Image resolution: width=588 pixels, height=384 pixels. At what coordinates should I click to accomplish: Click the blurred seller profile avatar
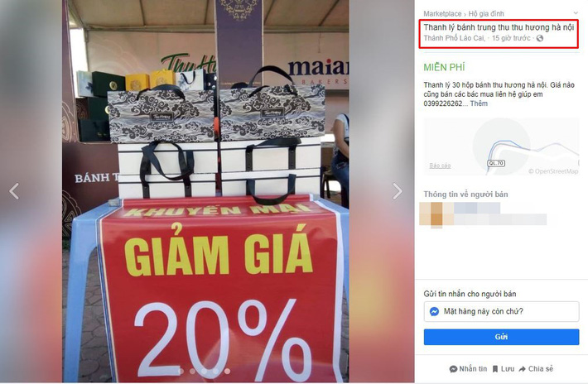coord(431,214)
